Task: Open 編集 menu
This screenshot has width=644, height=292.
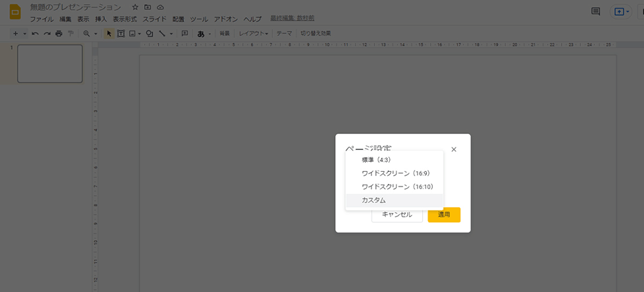Action: coord(65,19)
